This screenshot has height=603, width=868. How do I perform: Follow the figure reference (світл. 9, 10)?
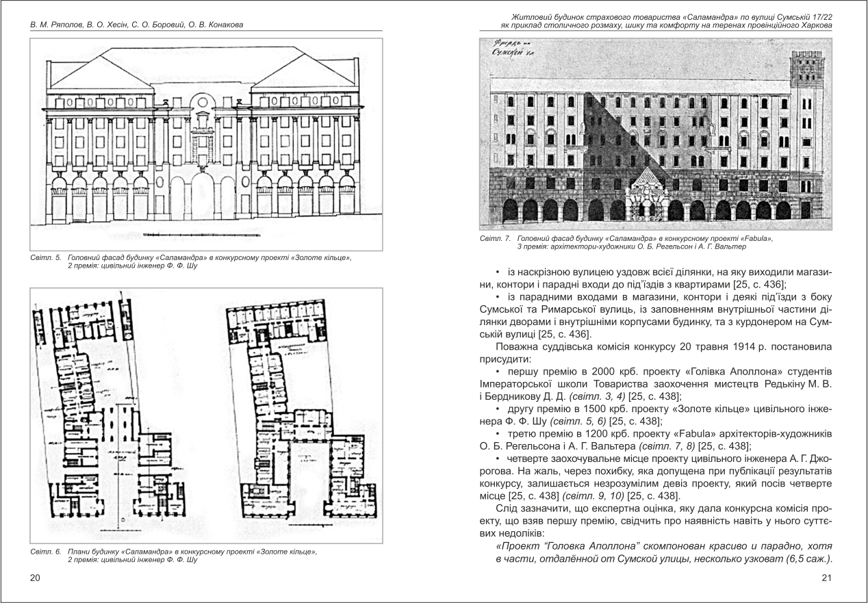(x=599, y=495)
